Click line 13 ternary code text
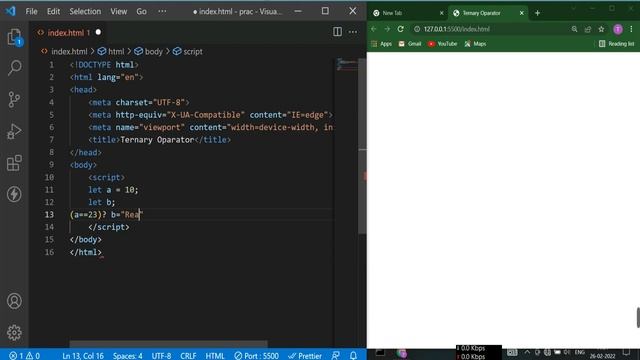 coord(107,214)
